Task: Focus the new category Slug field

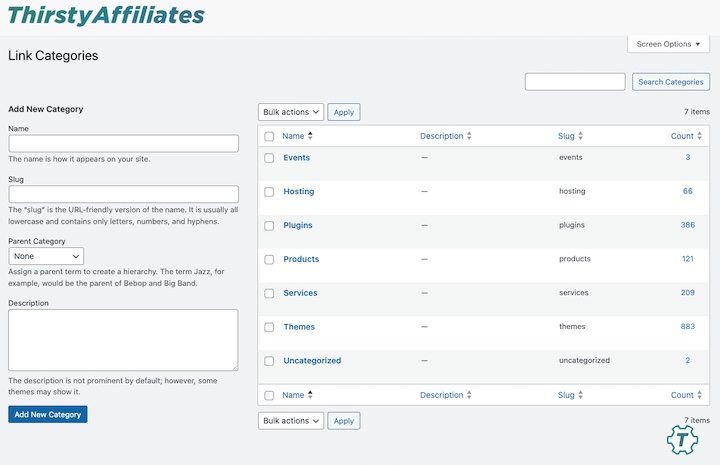Action: (x=124, y=194)
